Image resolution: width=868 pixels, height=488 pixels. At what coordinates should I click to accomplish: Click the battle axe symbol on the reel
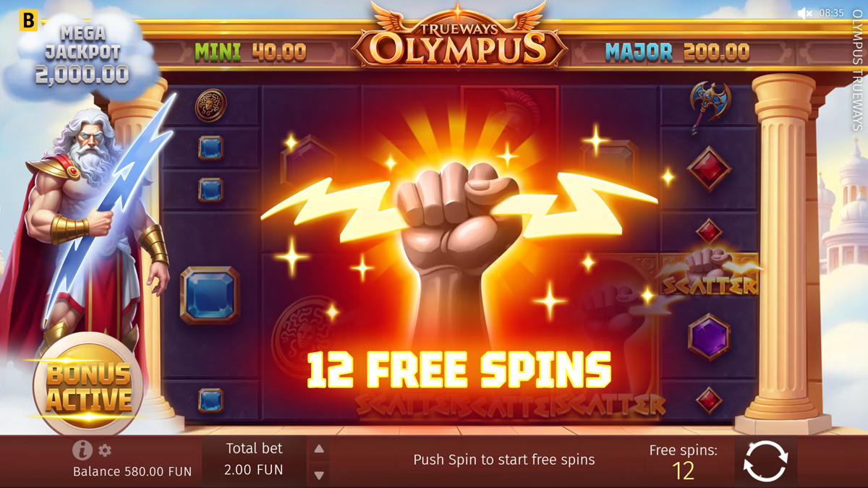(710, 106)
